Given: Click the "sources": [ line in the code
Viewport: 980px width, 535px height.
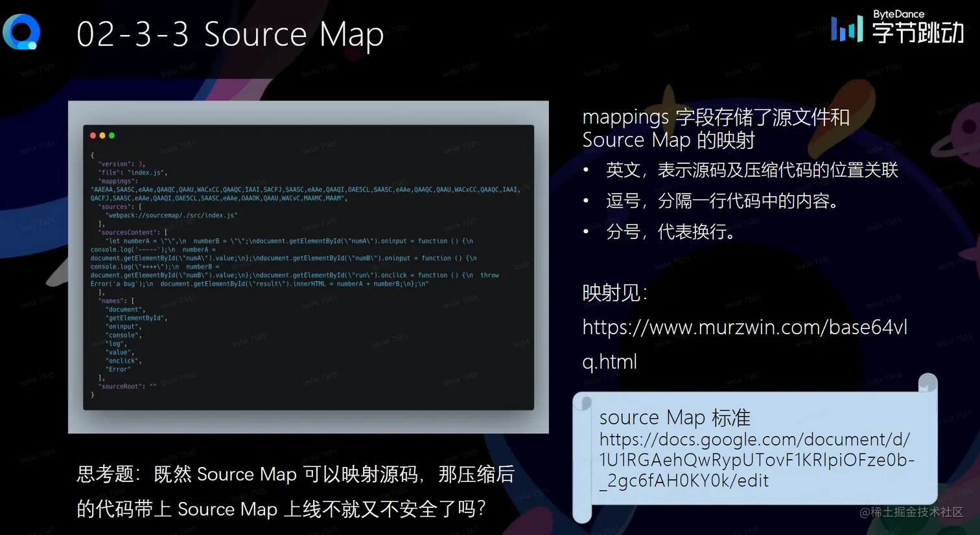Looking at the screenshot, I should tap(120, 207).
